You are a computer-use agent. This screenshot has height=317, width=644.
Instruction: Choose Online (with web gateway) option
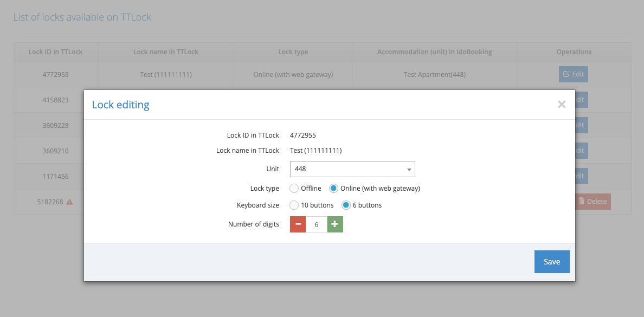(334, 189)
